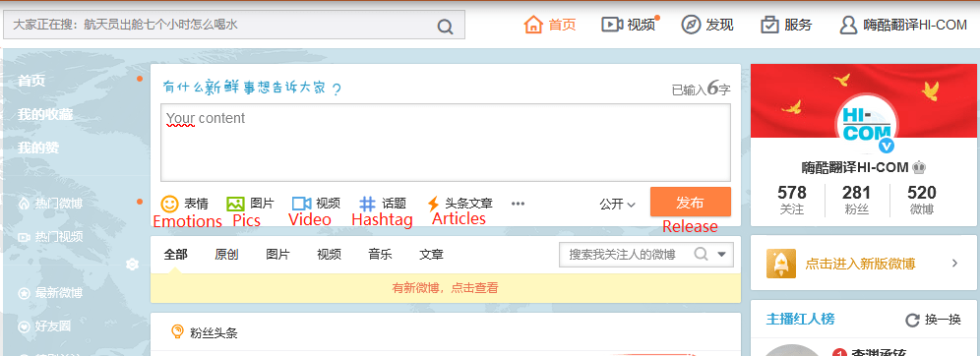The width and height of the screenshot is (980, 356).
Task: Expand 点击进入新版微博 chevron arrow
Action: pos(955,263)
